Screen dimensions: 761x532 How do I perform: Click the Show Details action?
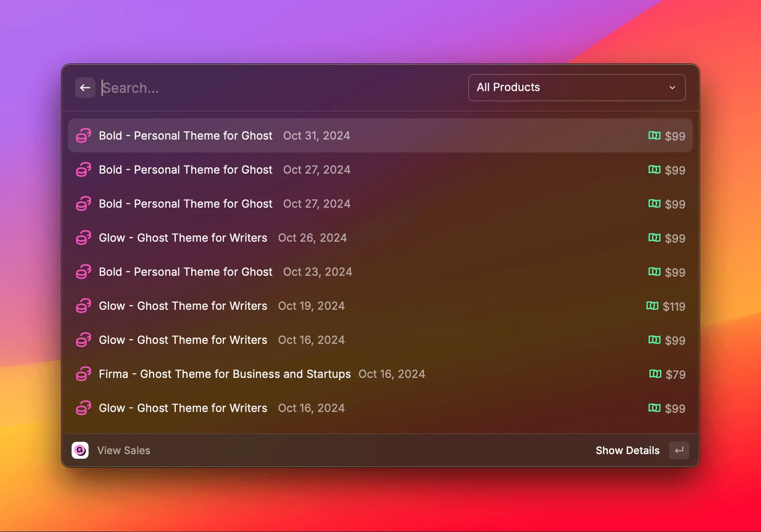pos(627,450)
